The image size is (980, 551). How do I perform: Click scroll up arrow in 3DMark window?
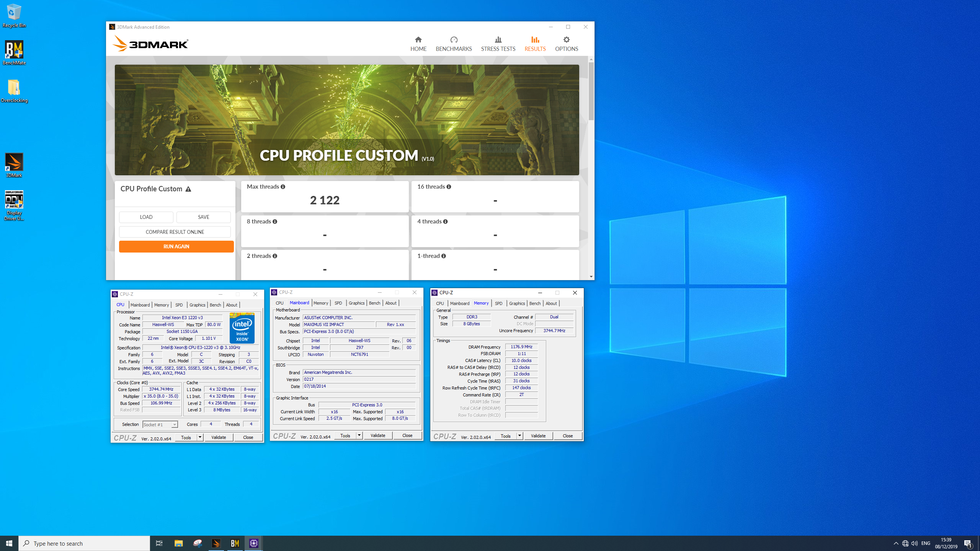coord(591,59)
